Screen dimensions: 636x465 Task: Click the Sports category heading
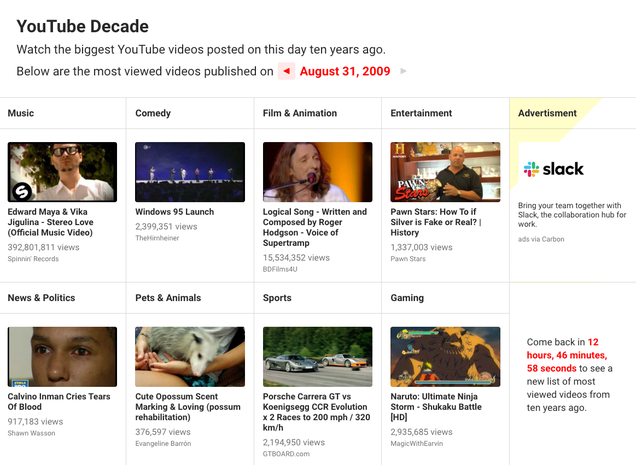(277, 298)
